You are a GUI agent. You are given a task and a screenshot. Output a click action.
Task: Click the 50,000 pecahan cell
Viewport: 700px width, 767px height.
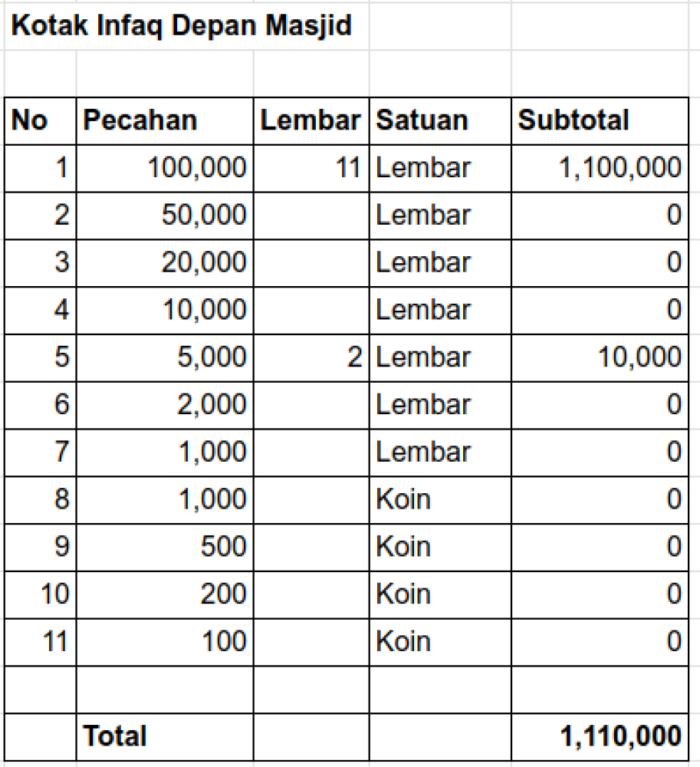point(164,216)
